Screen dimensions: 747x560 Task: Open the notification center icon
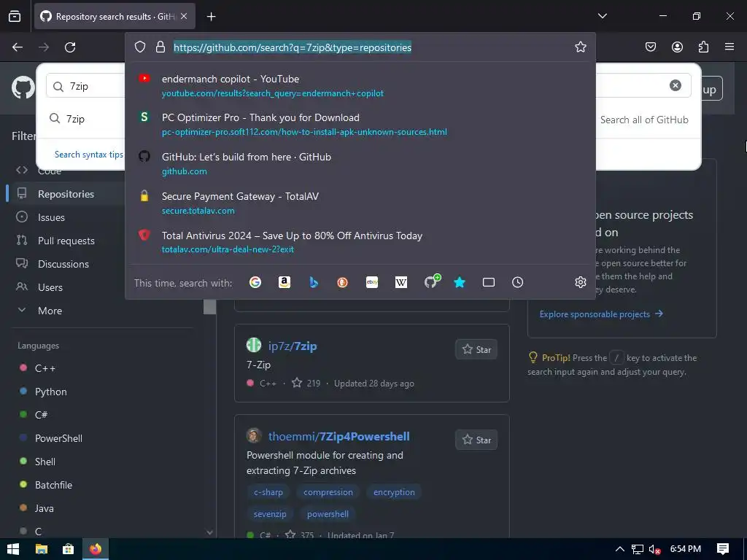click(723, 549)
